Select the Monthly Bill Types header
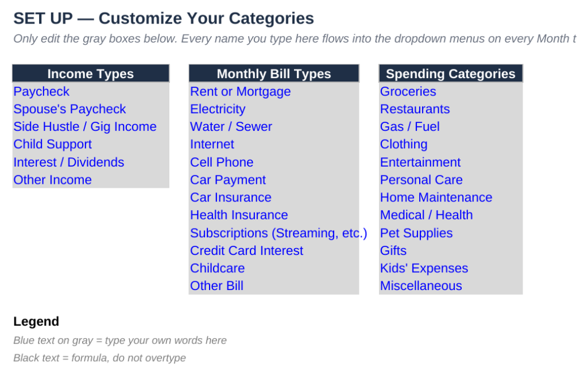The height and width of the screenshot is (375, 588). [x=274, y=74]
